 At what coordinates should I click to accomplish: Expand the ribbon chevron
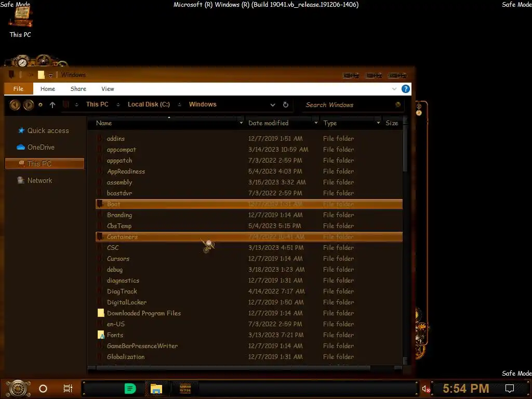tap(394, 89)
